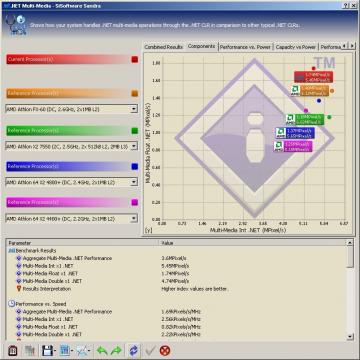Open the options icon at toolbar start
The width and height of the screenshot is (360, 360).
12,350
